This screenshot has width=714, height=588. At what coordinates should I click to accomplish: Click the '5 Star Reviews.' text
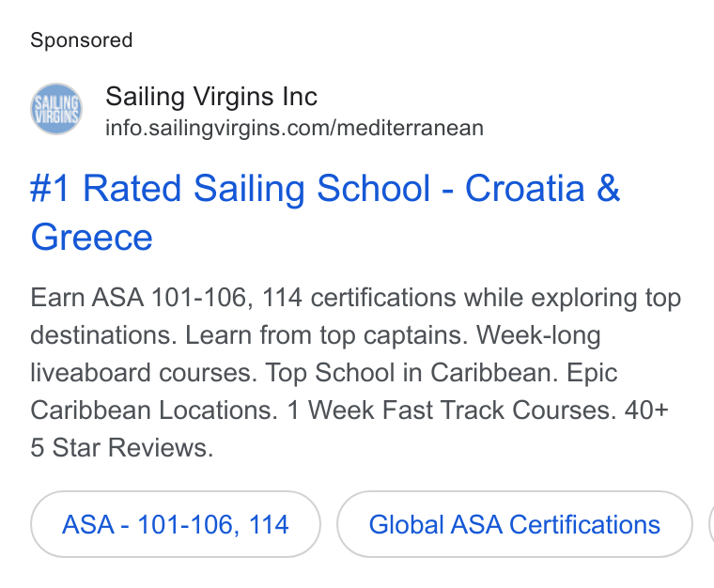(x=121, y=447)
